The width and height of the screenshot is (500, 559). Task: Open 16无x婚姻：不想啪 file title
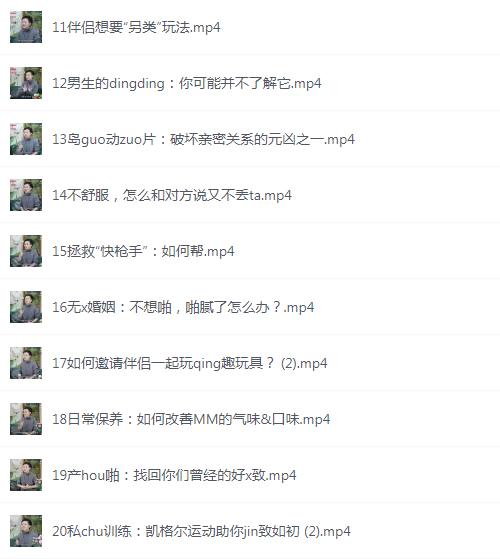pos(183,307)
